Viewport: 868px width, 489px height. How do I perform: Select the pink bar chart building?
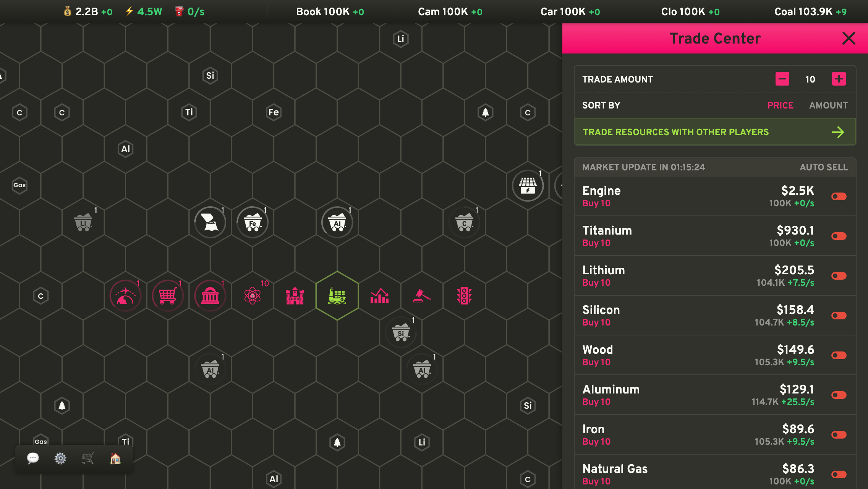coord(379,296)
